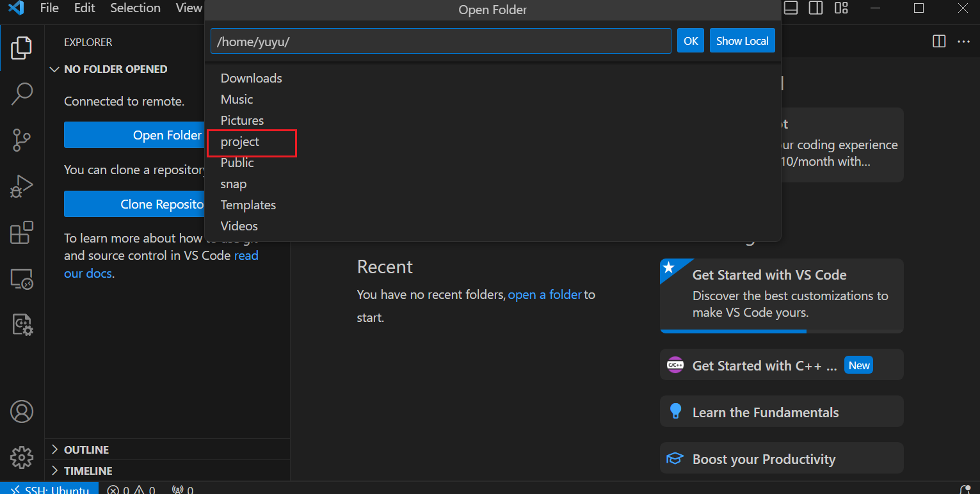980x494 pixels.
Task: Open the File menu
Action: 49,8
